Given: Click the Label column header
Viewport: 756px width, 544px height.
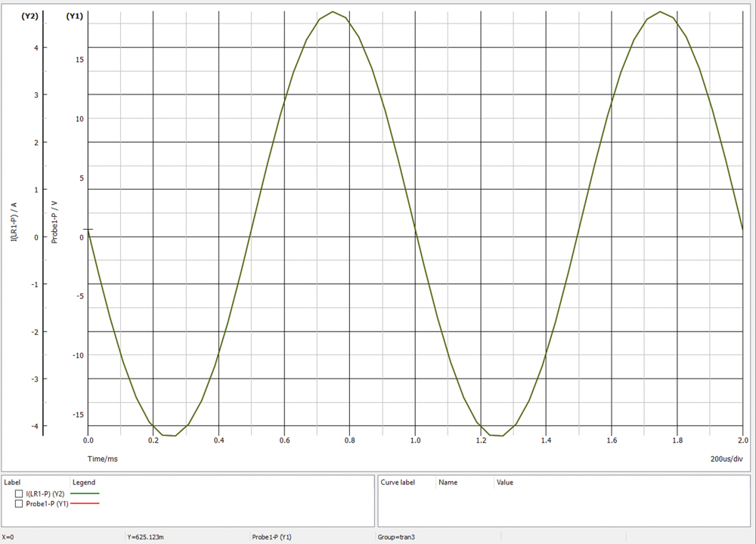Looking at the screenshot, I should [12, 482].
